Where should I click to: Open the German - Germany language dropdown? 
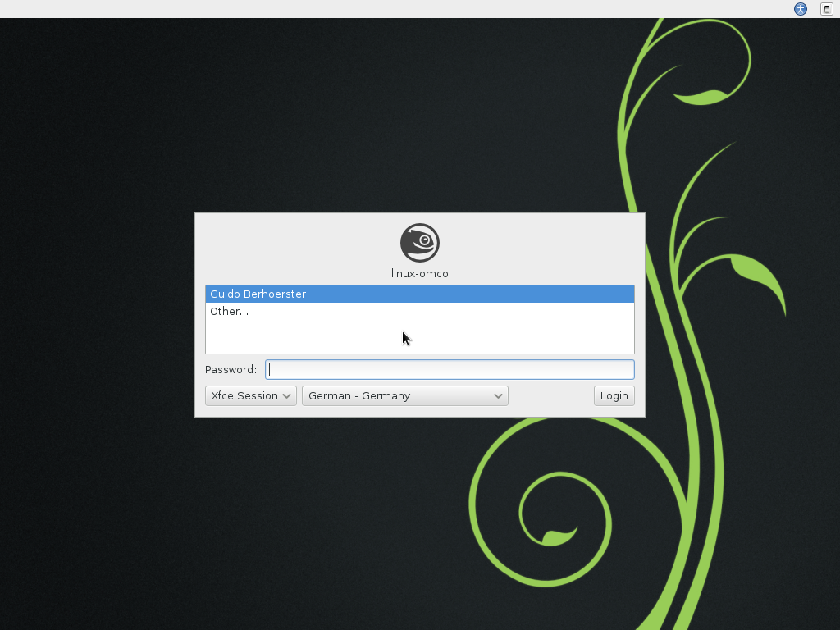404,395
